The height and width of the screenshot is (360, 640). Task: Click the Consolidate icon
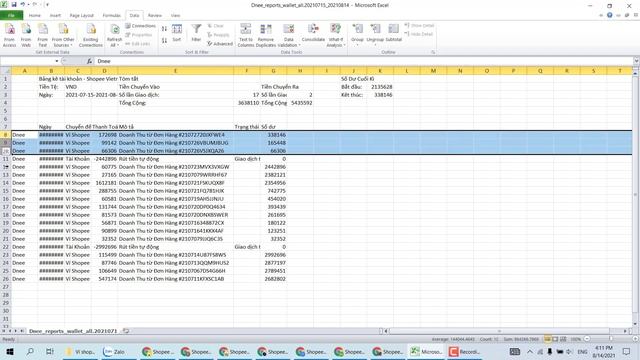(313, 33)
